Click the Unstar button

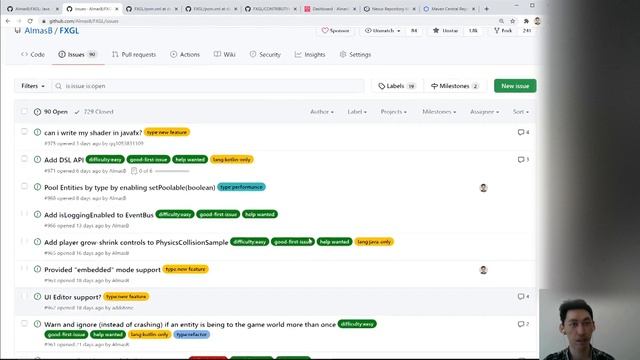(x=446, y=31)
